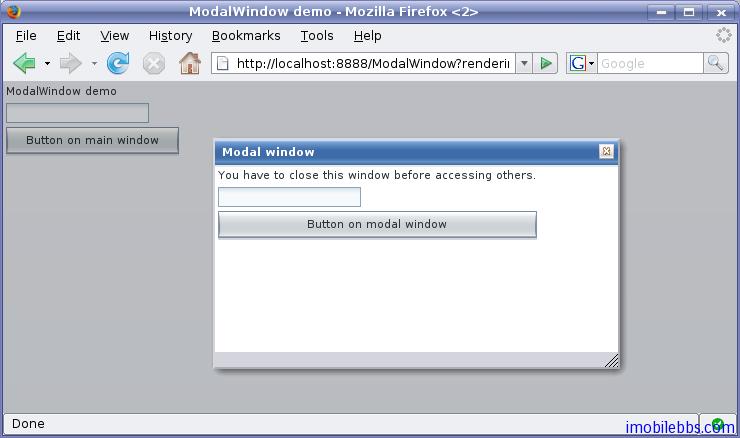Open the View menu
This screenshot has height=438, width=740.
click(x=115, y=36)
